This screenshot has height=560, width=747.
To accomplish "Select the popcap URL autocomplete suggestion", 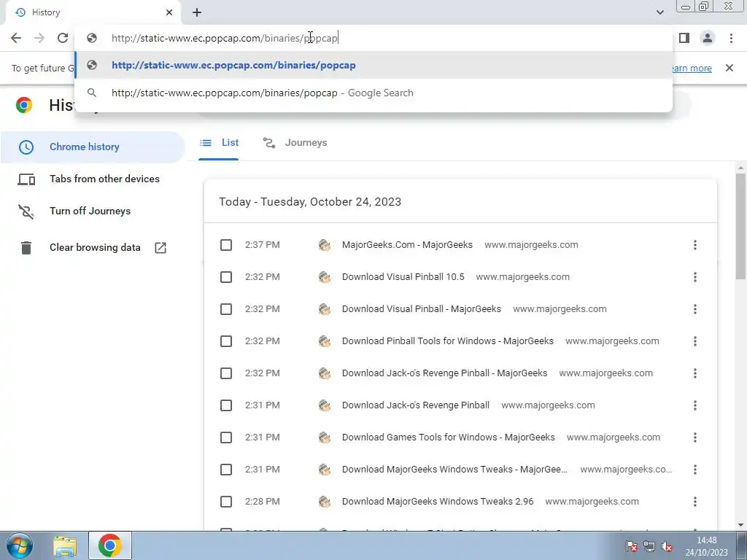I will (373, 65).
